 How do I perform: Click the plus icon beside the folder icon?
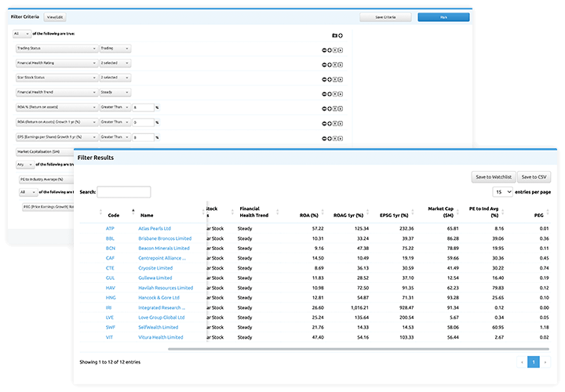(341, 35)
